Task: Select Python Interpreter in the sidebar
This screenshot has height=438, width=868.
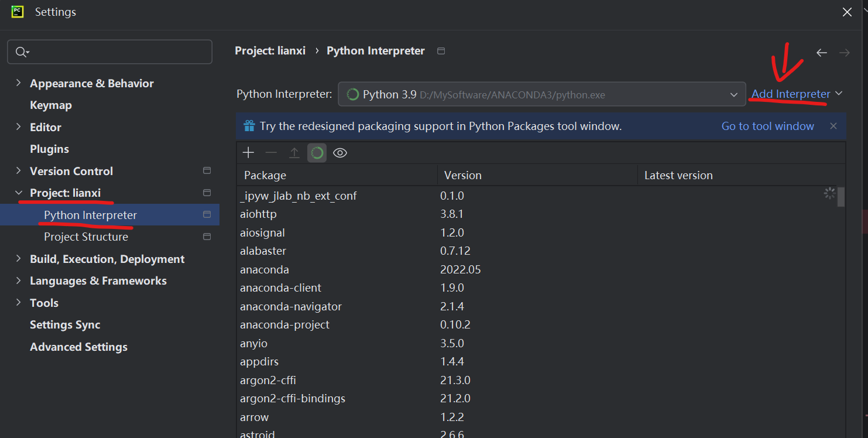Action: [109, 215]
